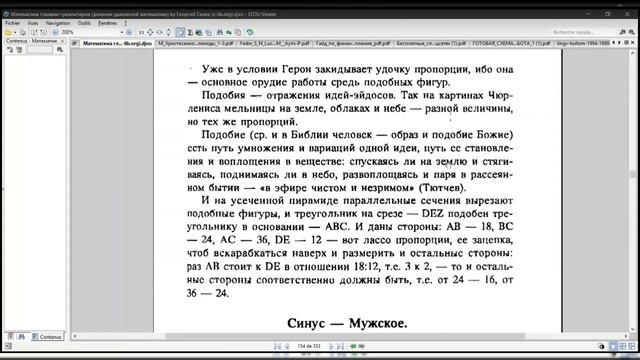Click the 200% zoom level field

pos(89,32)
